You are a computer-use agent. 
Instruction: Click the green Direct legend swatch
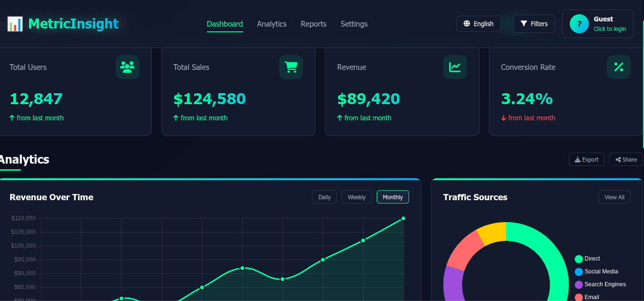[578, 259]
